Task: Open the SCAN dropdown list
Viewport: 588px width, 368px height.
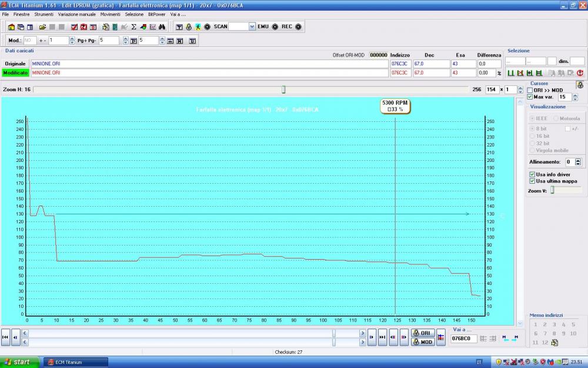Action: coord(252,27)
